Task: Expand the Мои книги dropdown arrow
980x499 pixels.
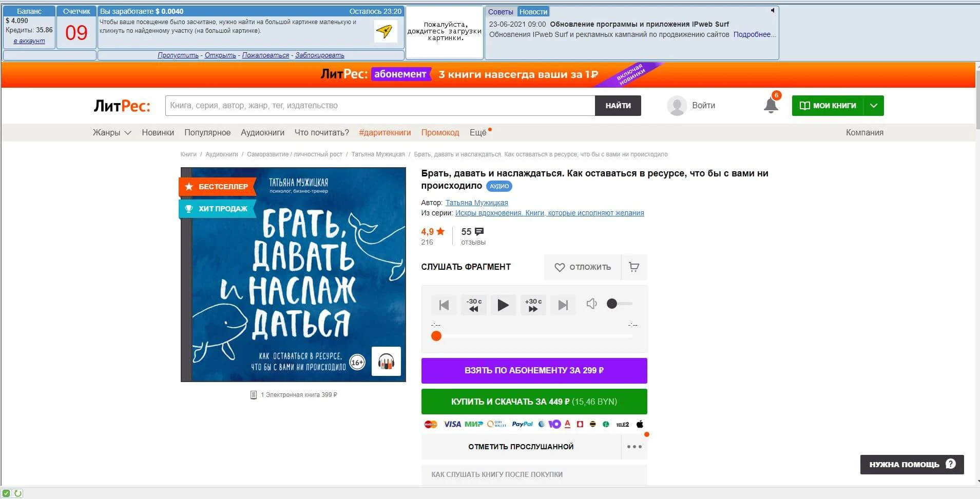Action: (x=874, y=106)
